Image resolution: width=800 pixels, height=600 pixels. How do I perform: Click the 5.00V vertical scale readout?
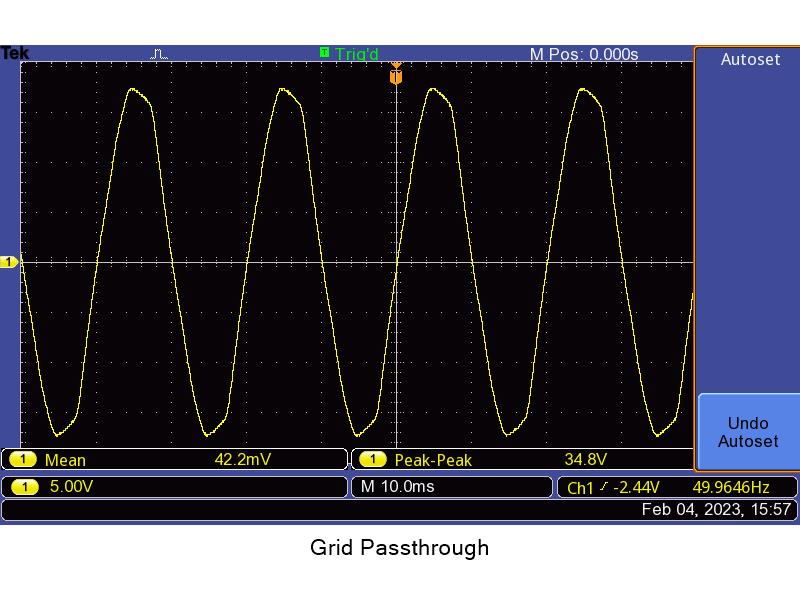pyautogui.click(x=71, y=486)
